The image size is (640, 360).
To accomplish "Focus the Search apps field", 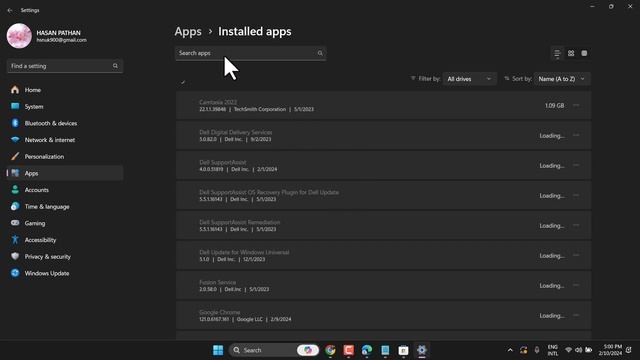I will 251,53.
